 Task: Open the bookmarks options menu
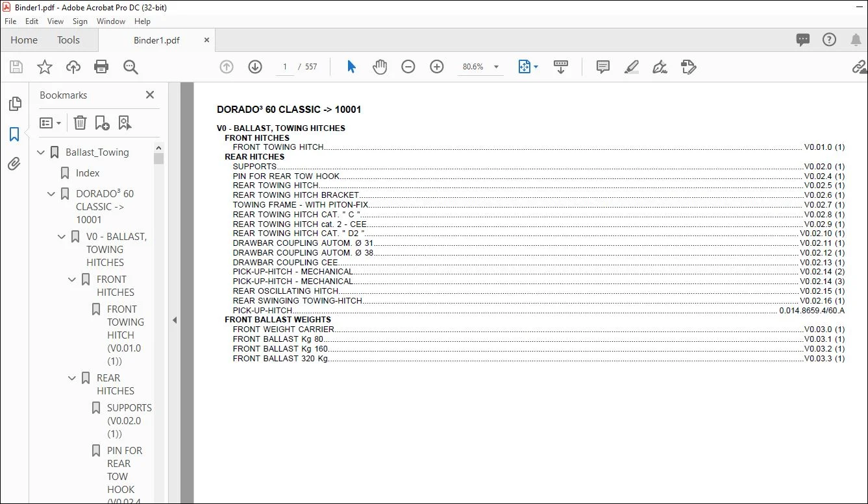point(50,123)
